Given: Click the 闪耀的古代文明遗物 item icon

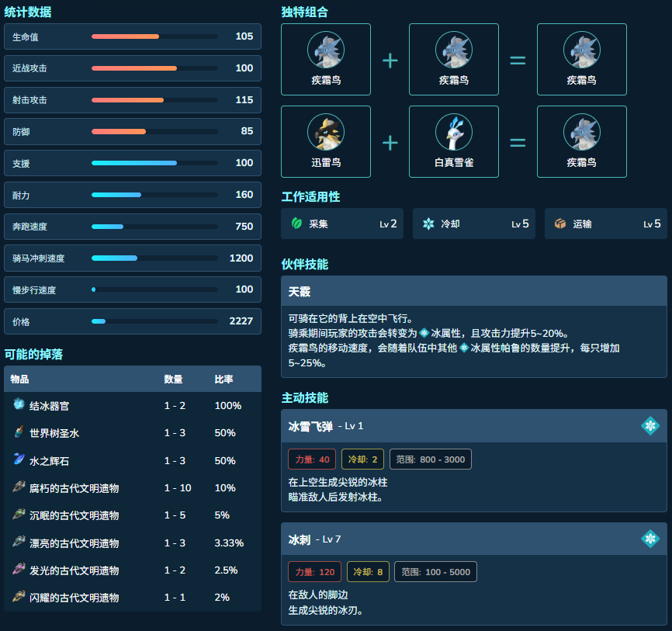Looking at the screenshot, I should [x=19, y=596].
